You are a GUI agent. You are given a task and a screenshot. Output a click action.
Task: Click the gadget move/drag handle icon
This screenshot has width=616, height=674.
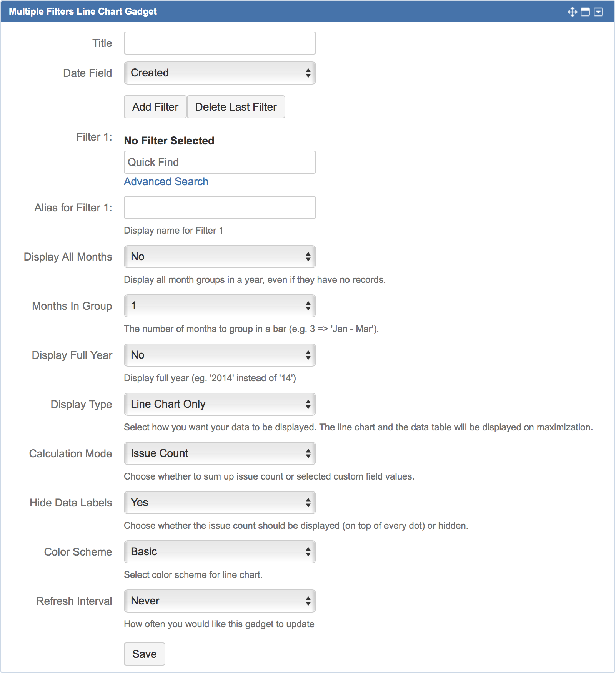click(572, 12)
